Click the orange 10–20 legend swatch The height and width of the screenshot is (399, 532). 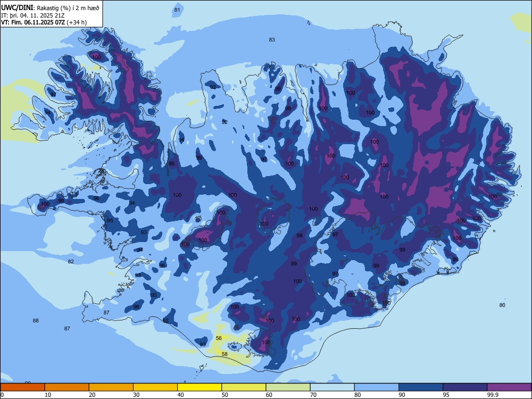tap(67, 387)
